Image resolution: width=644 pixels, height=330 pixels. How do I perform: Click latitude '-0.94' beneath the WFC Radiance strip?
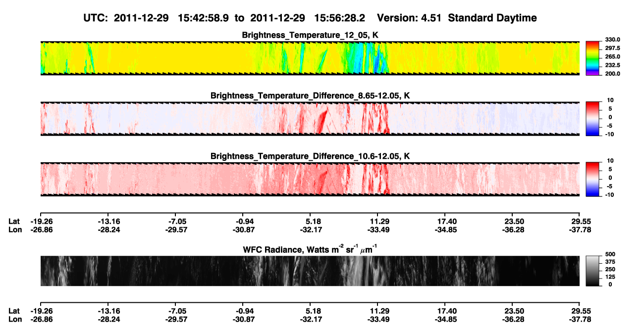point(243,311)
